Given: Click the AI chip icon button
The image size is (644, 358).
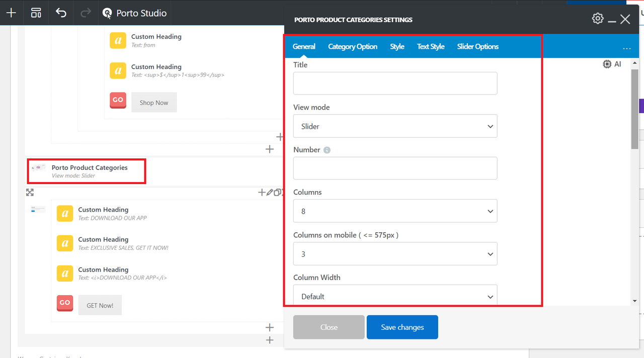Looking at the screenshot, I should [x=612, y=64].
